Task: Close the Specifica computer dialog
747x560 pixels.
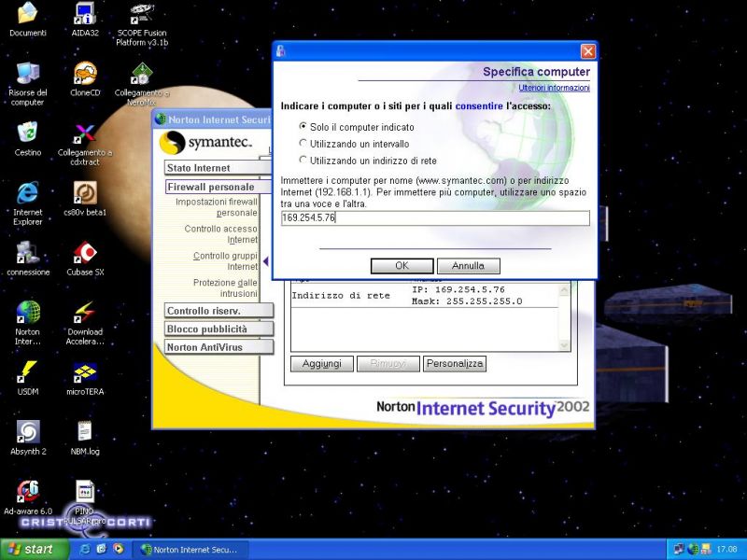Action: 588,51
